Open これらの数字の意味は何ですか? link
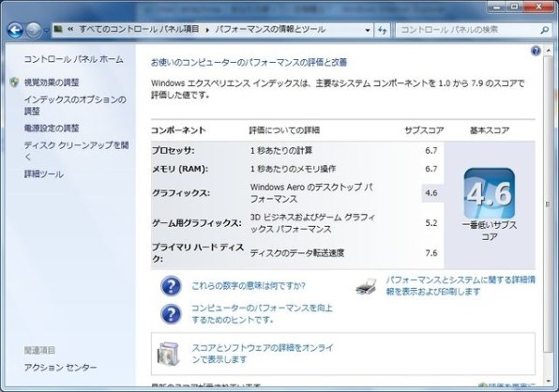The height and width of the screenshot is (392, 559). (249, 286)
